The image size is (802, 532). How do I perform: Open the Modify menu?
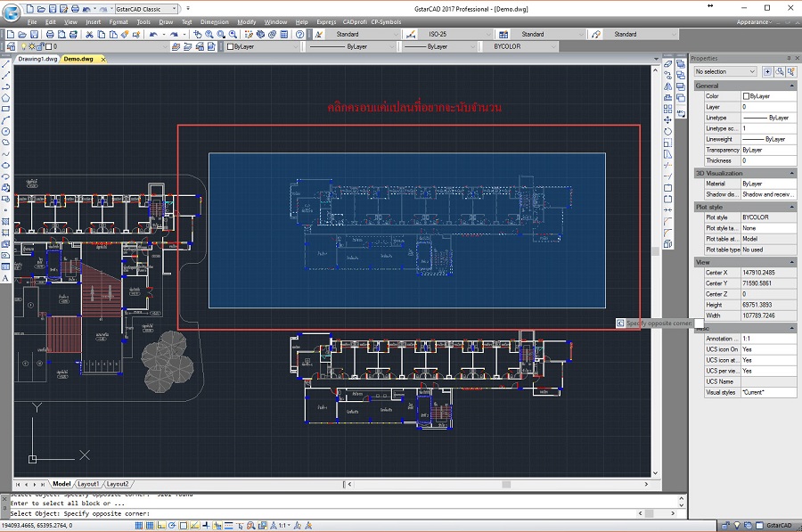coord(247,22)
